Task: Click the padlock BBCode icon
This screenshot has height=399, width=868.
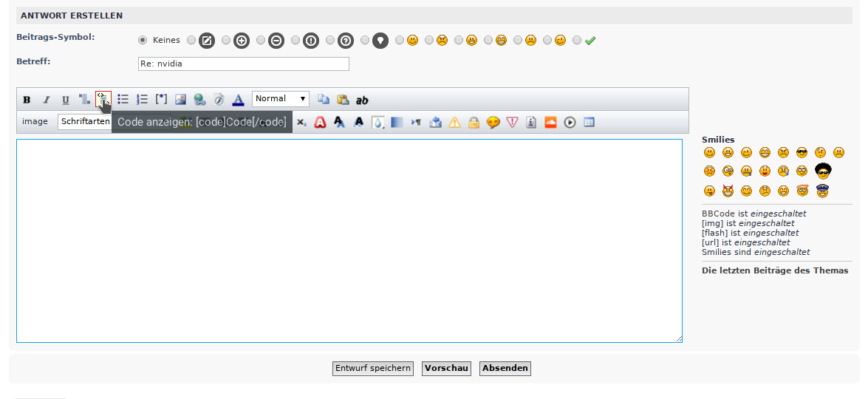Action: [x=474, y=122]
